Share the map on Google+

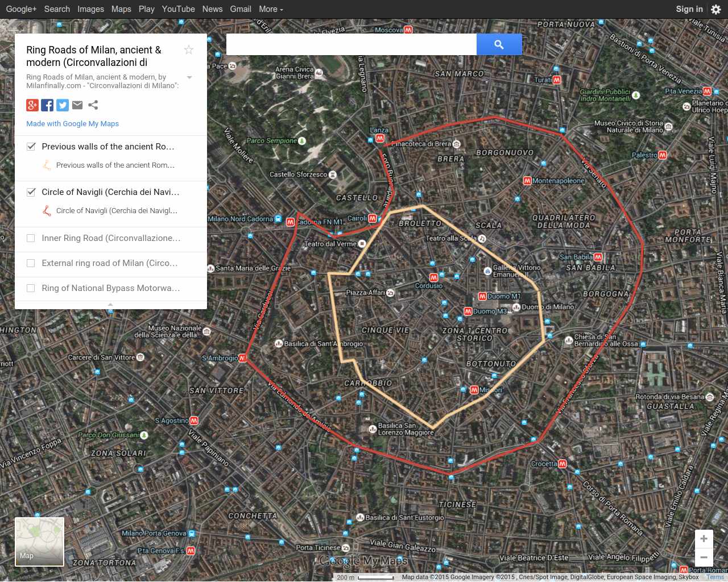coord(32,105)
